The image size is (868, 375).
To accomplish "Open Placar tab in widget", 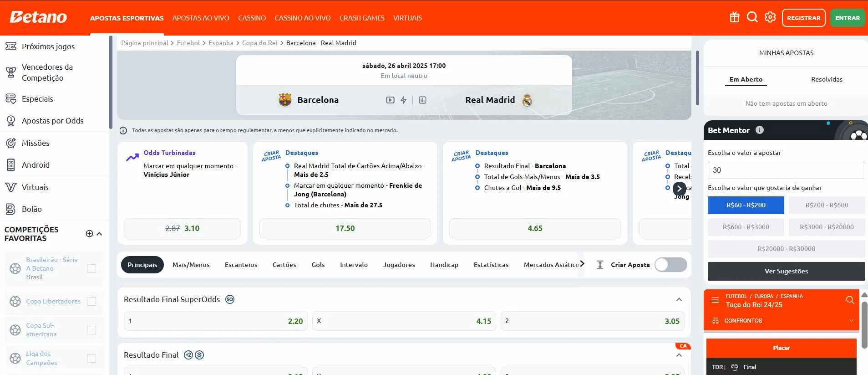I will (x=781, y=348).
